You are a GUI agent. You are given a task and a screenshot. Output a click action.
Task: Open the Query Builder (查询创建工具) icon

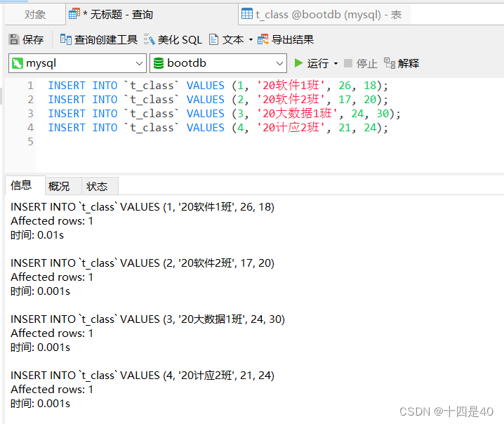click(65, 39)
